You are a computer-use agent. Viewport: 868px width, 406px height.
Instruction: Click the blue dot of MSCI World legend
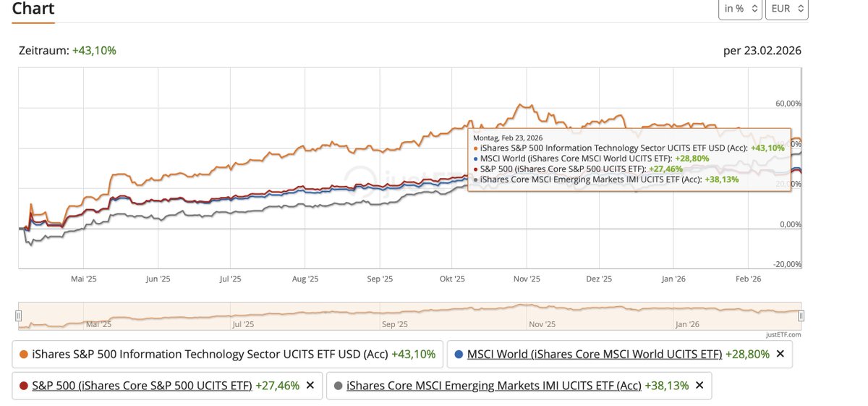458,355
